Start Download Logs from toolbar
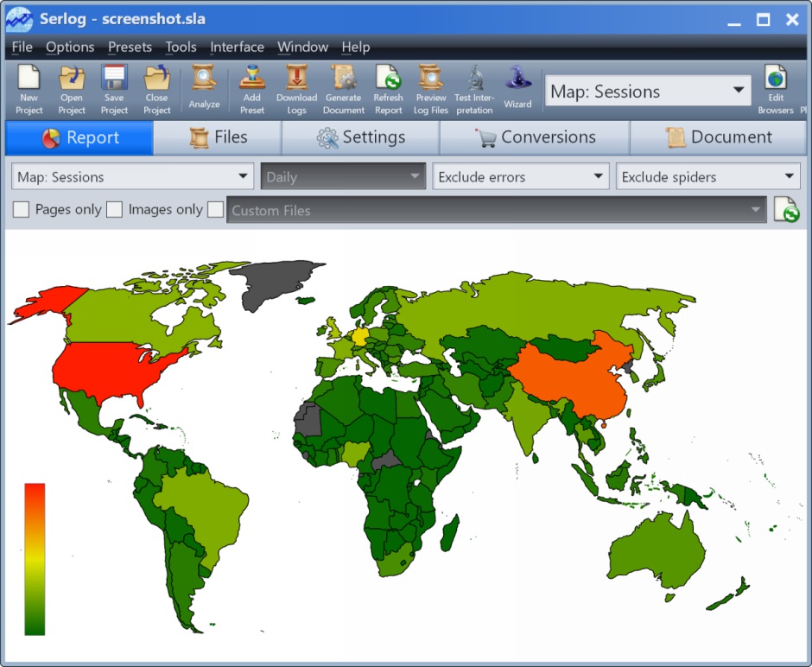Viewport: 812px width, 667px height. (296, 81)
